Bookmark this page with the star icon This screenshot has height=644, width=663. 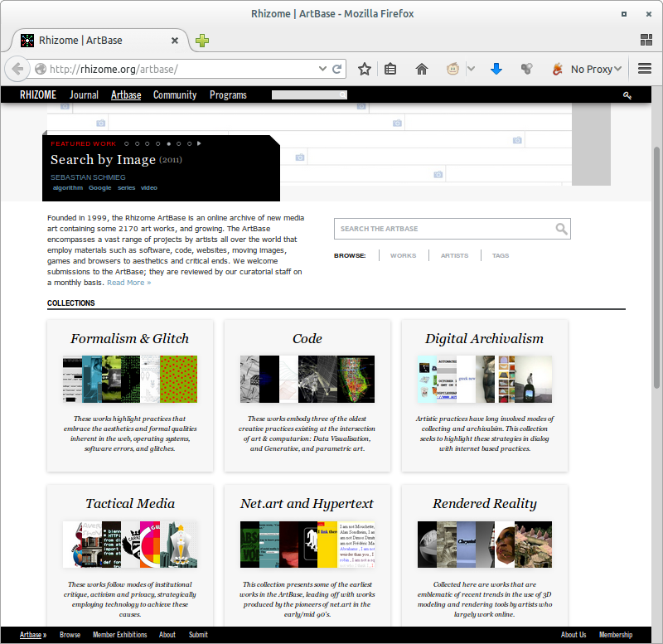(365, 70)
